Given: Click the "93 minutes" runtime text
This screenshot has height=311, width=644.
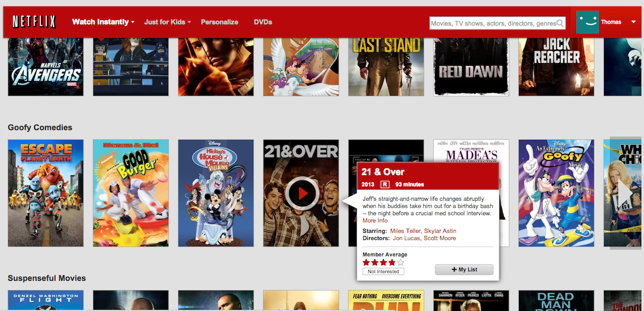Looking at the screenshot, I should [410, 184].
